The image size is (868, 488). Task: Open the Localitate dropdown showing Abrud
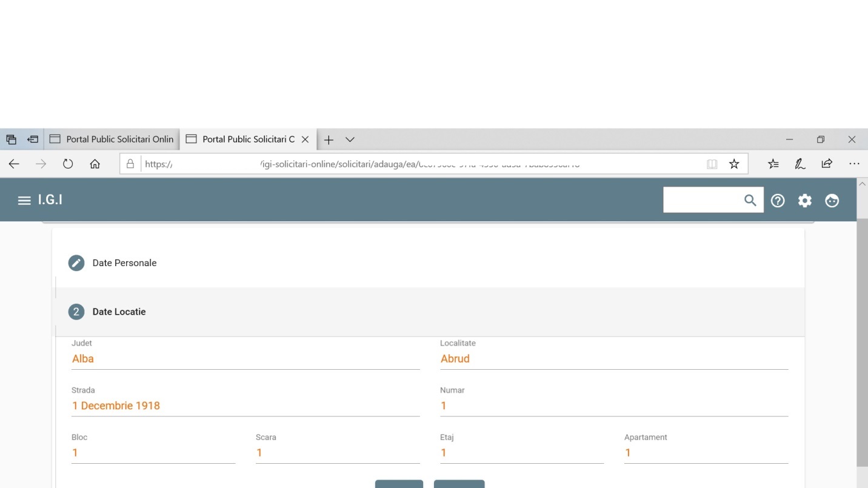click(x=613, y=358)
